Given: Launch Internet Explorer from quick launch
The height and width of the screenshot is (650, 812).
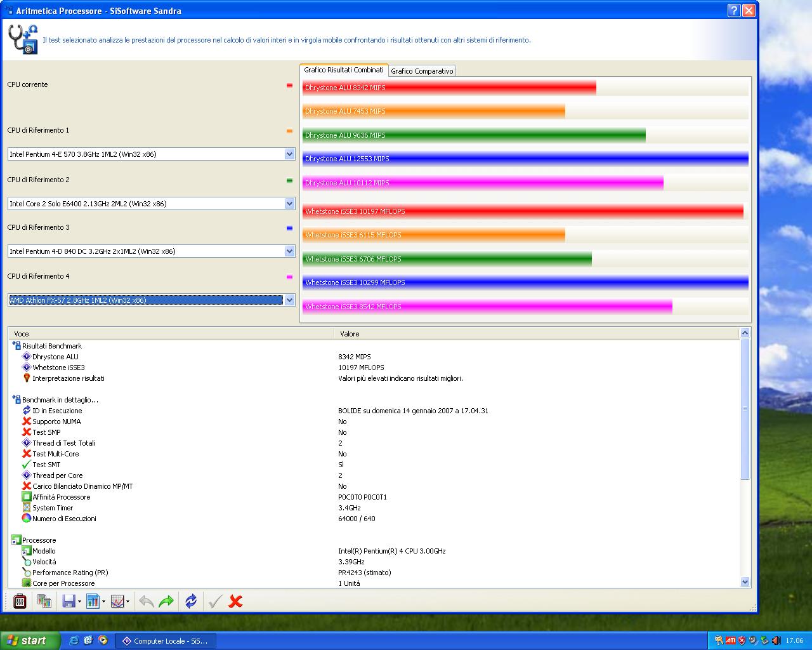Looking at the screenshot, I should (74, 640).
